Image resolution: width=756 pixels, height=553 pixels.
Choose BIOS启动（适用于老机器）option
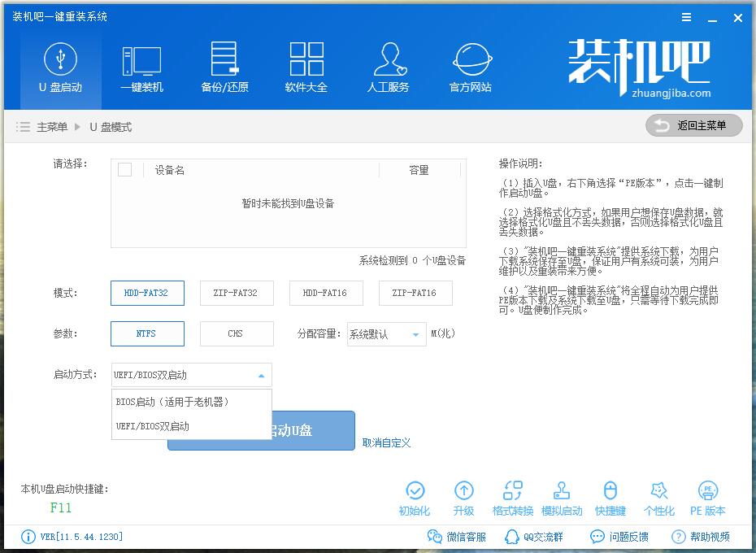click(192, 402)
